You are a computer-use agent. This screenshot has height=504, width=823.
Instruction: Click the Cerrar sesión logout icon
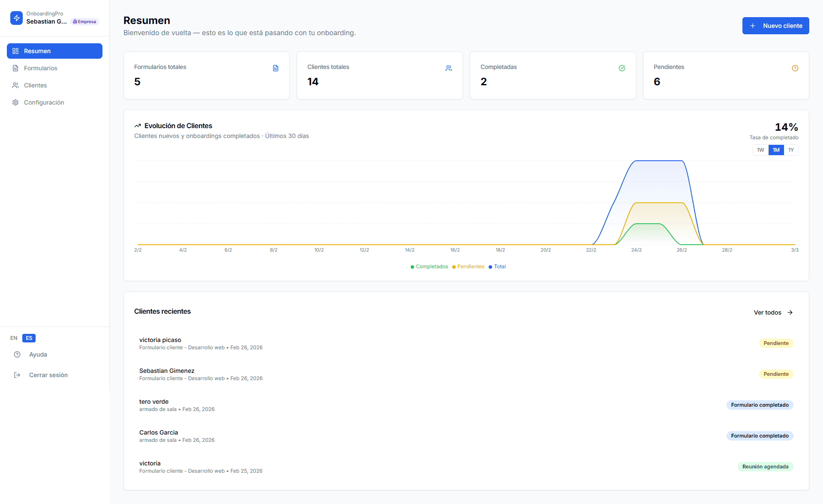point(17,375)
